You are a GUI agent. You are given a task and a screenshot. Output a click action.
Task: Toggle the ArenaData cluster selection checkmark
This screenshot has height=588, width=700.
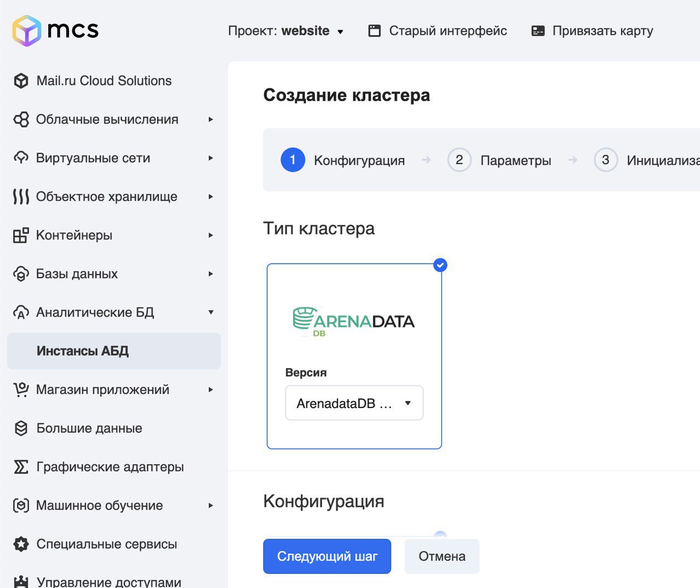(x=440, y=265)
